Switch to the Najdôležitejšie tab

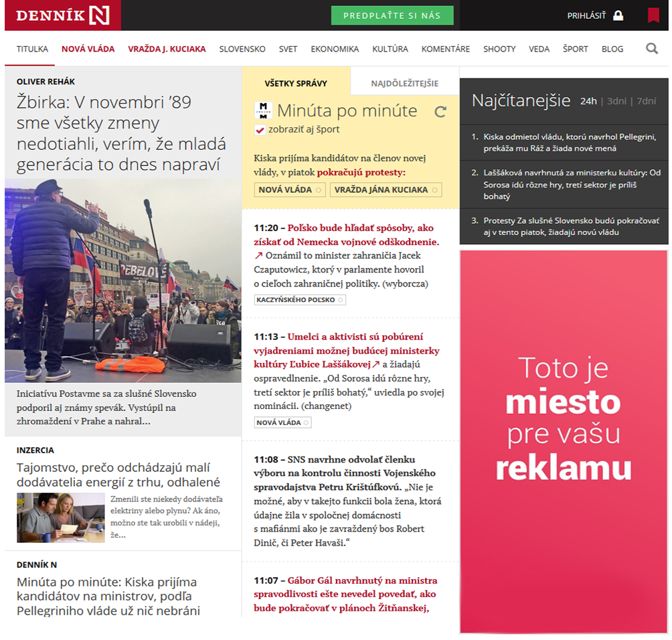pos(404,83)
